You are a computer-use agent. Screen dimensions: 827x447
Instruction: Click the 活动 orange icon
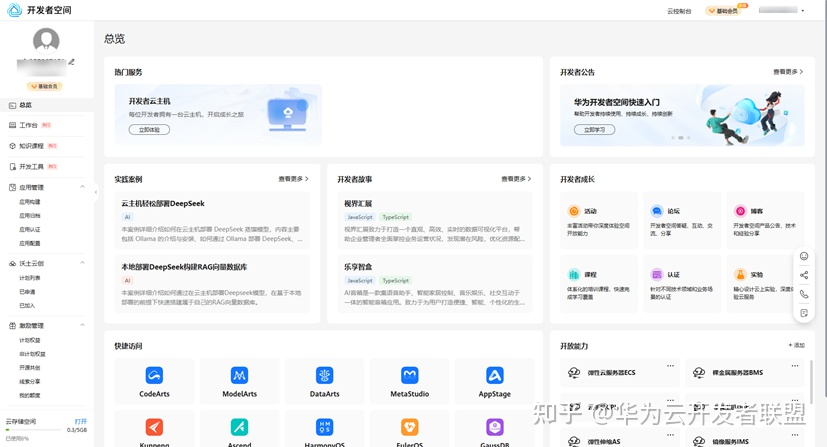(573, 211)
